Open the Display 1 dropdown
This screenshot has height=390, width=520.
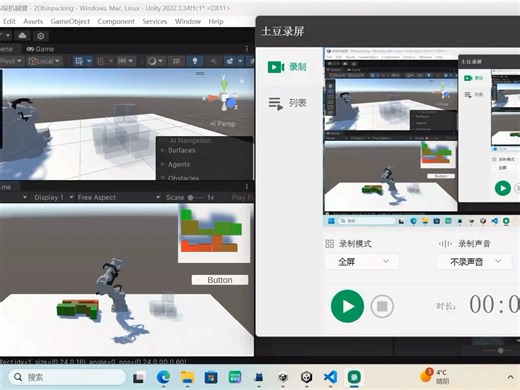pos(54,197)
